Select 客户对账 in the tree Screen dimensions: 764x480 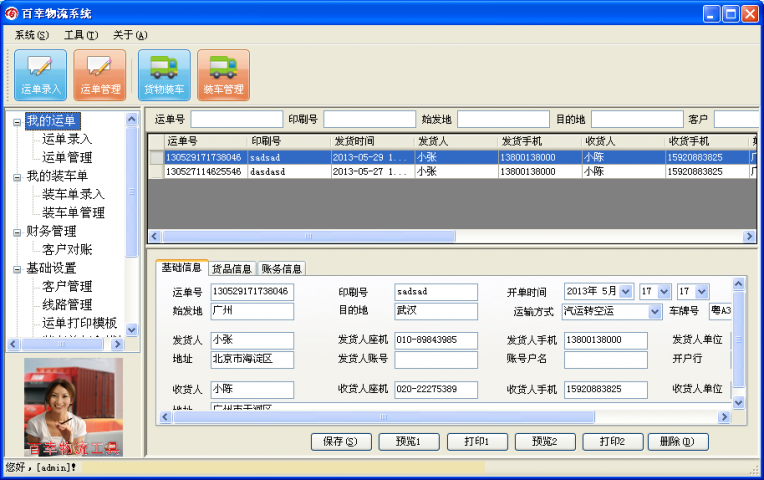click(x=67, y=250)
